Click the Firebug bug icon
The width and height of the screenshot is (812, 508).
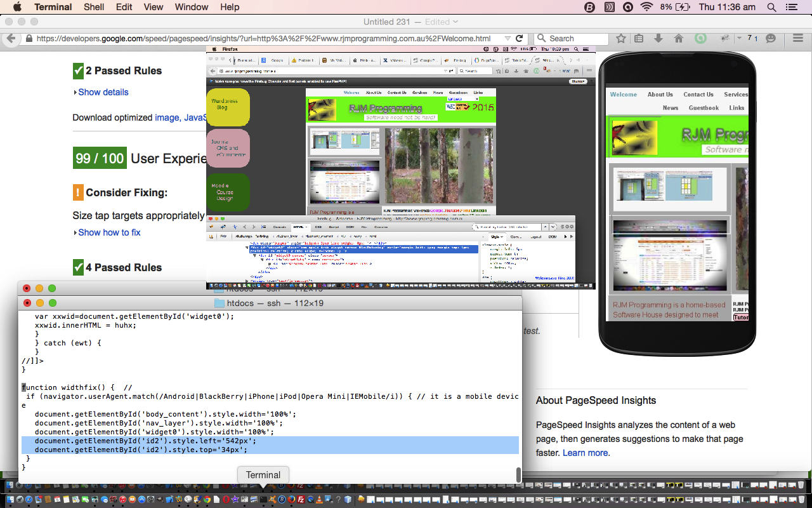[x=724, y=39]
